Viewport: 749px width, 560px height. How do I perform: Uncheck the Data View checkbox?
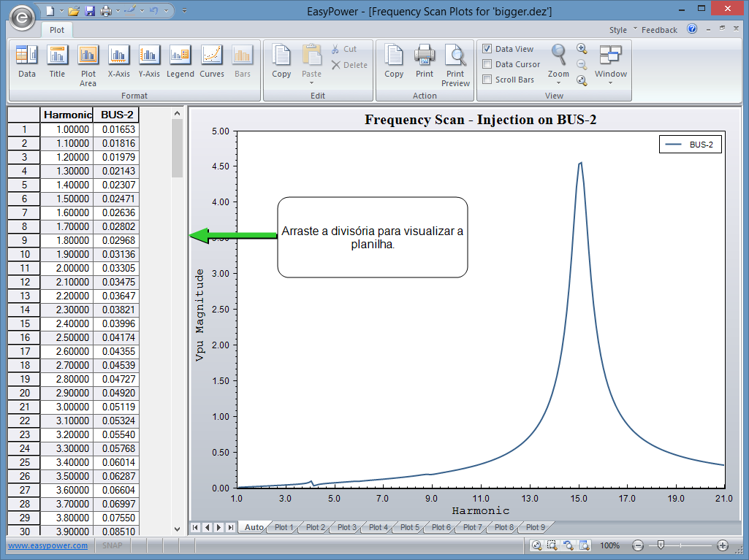click(x=487, y=49)
